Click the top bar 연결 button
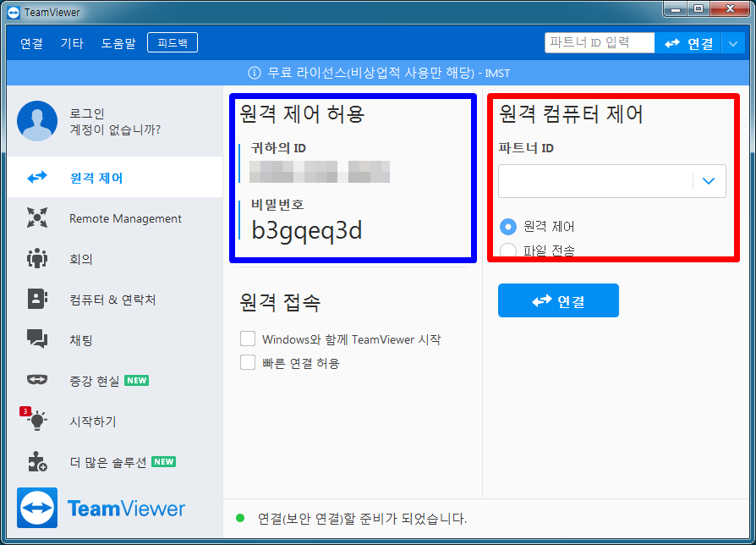Screen dimensions: 756x545 point(688,43)
